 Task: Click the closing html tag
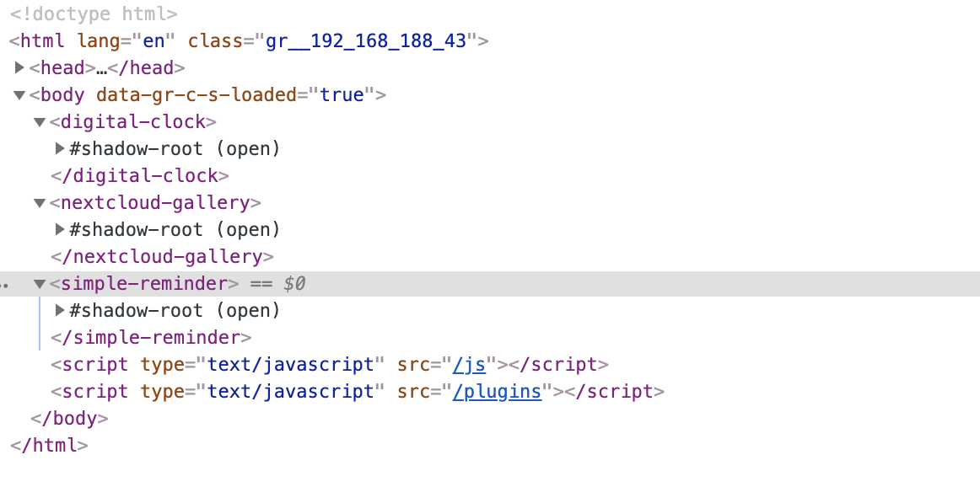tap(49, 446)
